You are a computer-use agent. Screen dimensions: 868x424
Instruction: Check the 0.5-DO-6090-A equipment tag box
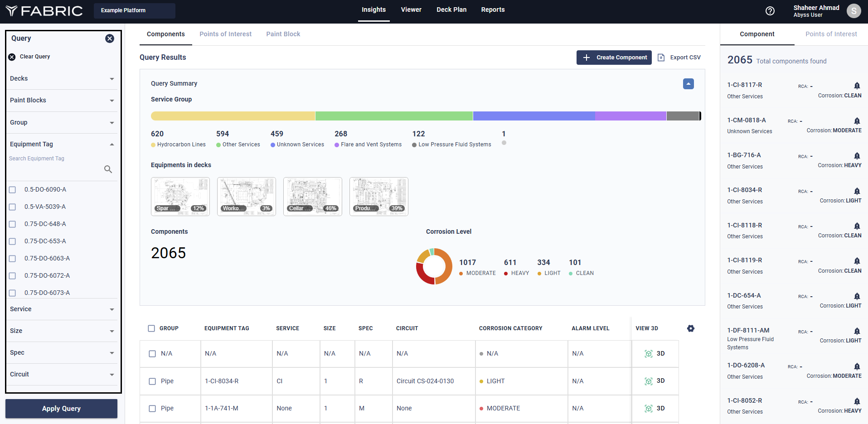[13, 190]
